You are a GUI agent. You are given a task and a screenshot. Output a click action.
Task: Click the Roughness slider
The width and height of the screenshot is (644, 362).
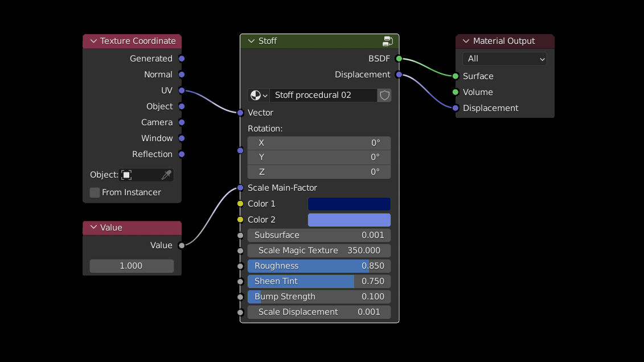pos(319,266)
